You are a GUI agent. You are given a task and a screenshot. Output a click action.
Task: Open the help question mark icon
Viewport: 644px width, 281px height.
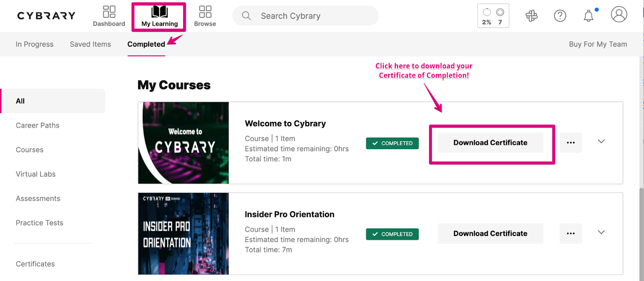pyautogui.click(x=560, y=16)
